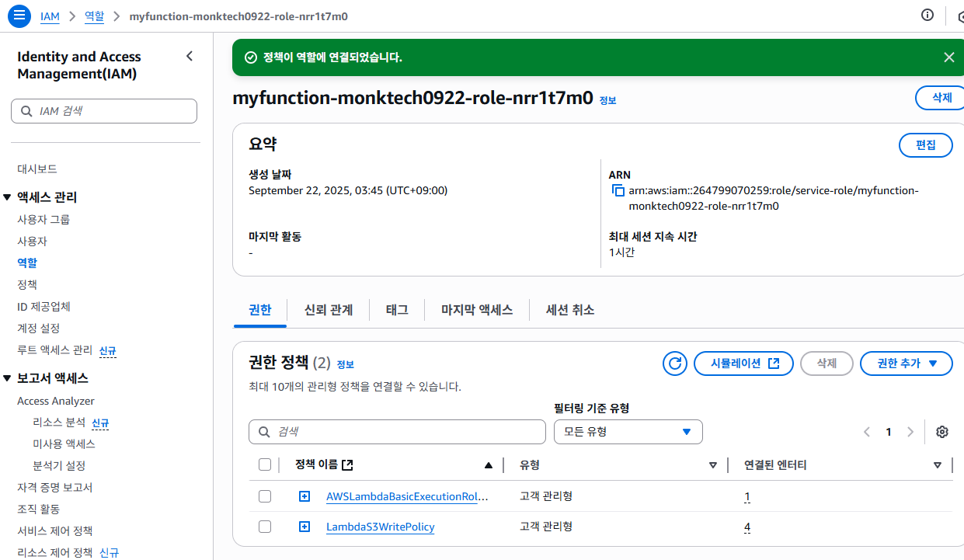Open 분석기 설정 in the sidebar
This screenshot has height=560, width=964.
(x=59, y=466)
